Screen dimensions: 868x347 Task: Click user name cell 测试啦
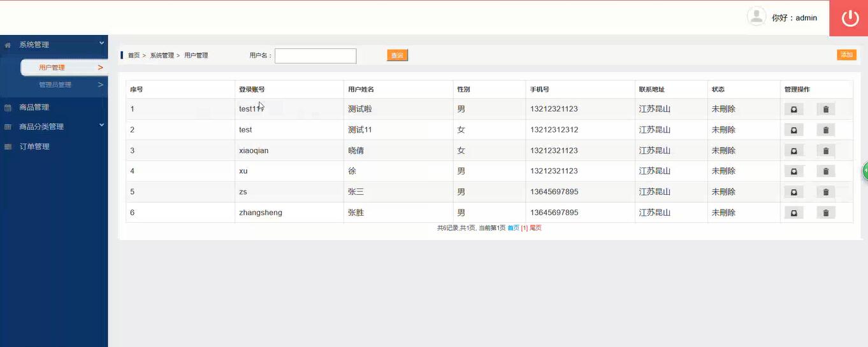coord(359,110)
